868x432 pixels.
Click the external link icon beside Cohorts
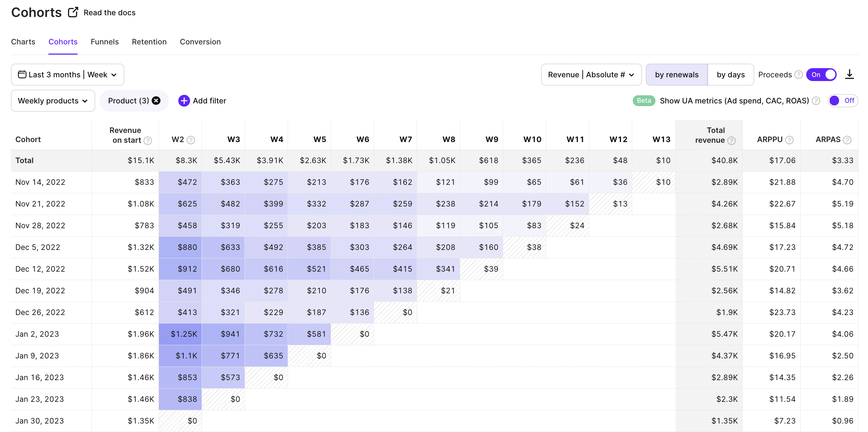[73, 13]
